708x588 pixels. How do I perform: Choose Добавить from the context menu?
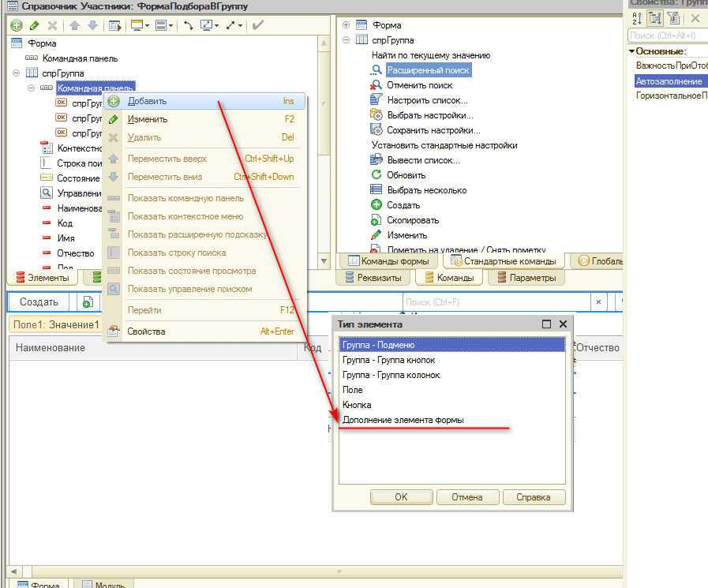click(147, 102)
